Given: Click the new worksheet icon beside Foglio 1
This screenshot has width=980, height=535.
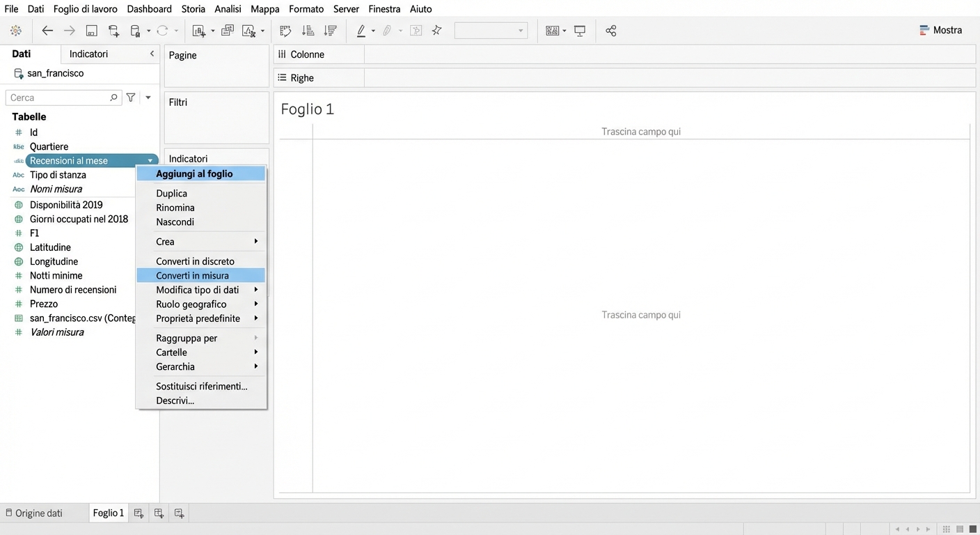Looking at the screenshot, I should (139, 513).
